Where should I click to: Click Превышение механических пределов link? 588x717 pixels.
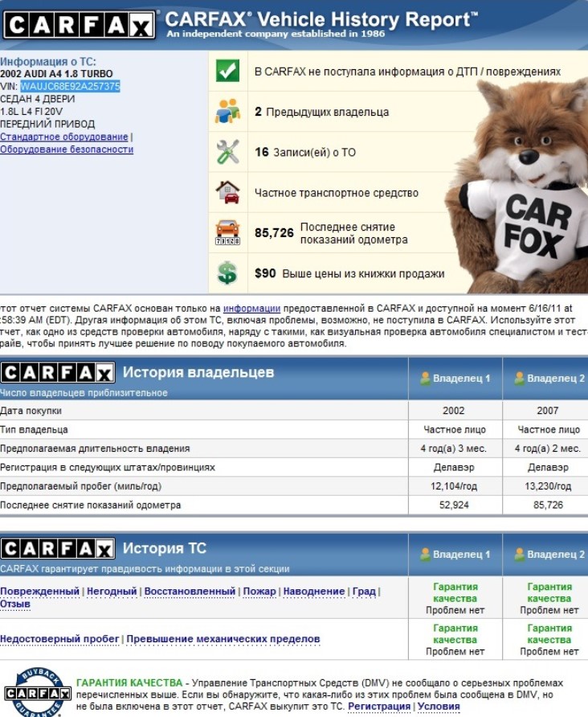pos(223,639)
